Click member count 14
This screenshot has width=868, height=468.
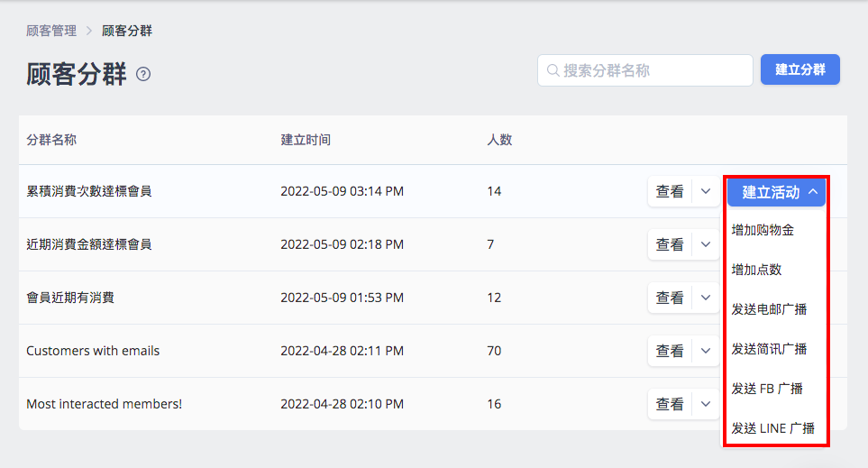[494, 191]
